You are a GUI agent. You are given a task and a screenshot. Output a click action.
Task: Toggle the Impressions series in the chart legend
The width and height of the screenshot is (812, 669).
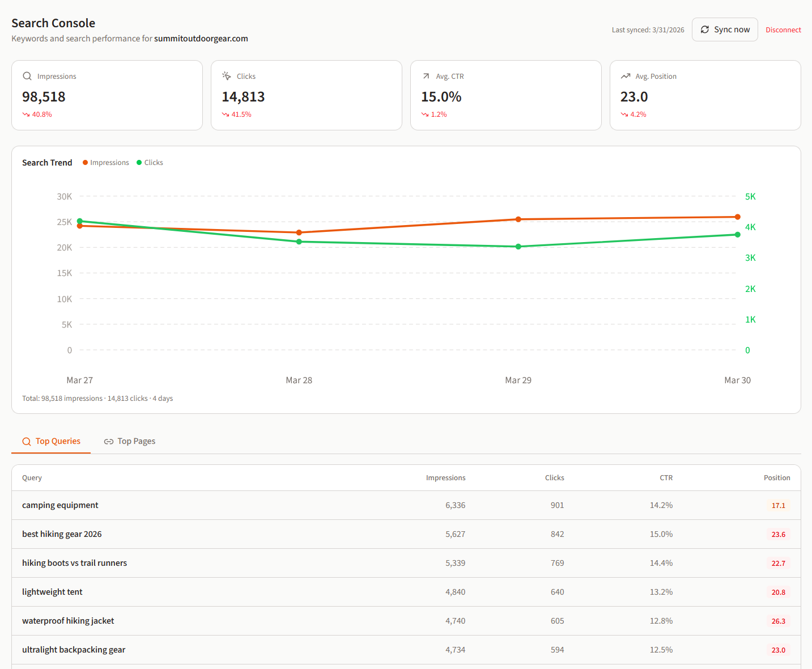[105, 162]
